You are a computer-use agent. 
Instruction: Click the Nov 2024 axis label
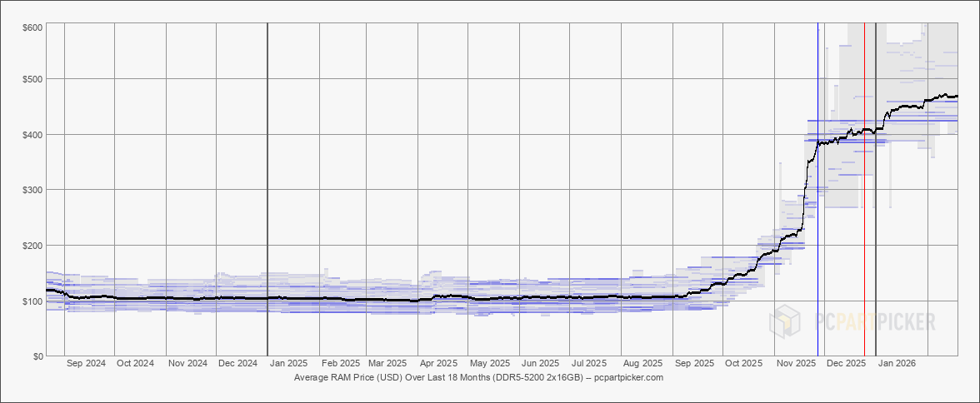pyautogui.click(x=188, y=363)
